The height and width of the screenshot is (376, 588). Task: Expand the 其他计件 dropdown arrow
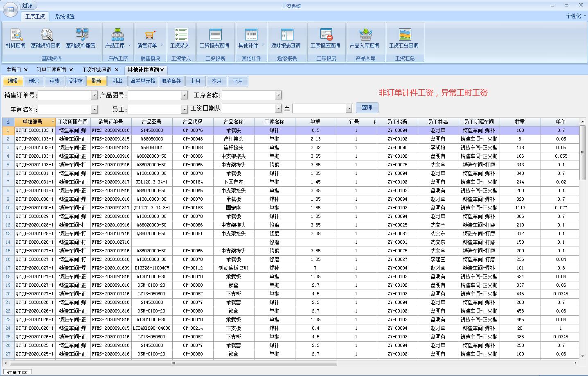point(263,45)
